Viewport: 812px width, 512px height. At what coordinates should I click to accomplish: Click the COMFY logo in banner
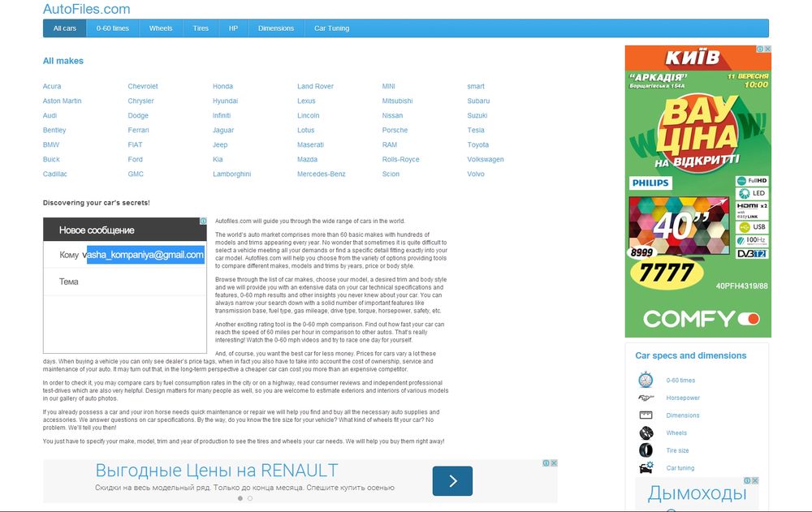click(x=702, y=318)
